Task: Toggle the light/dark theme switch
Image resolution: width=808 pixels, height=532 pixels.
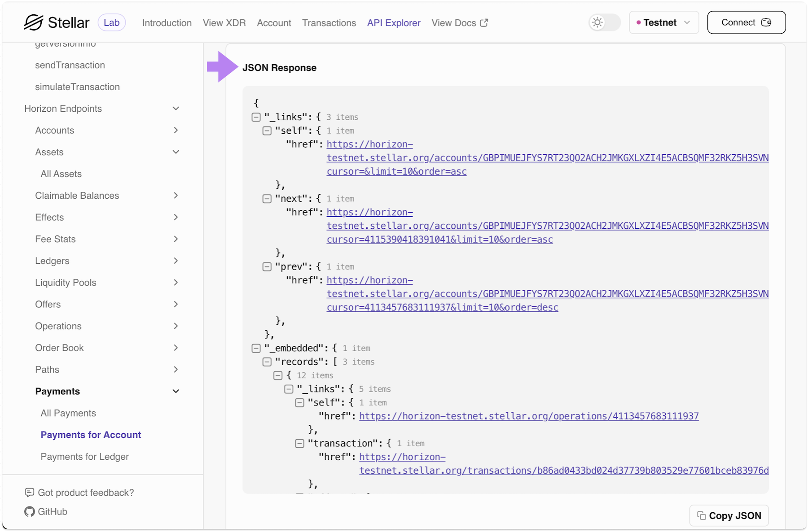Action: (x=604, y=22)
